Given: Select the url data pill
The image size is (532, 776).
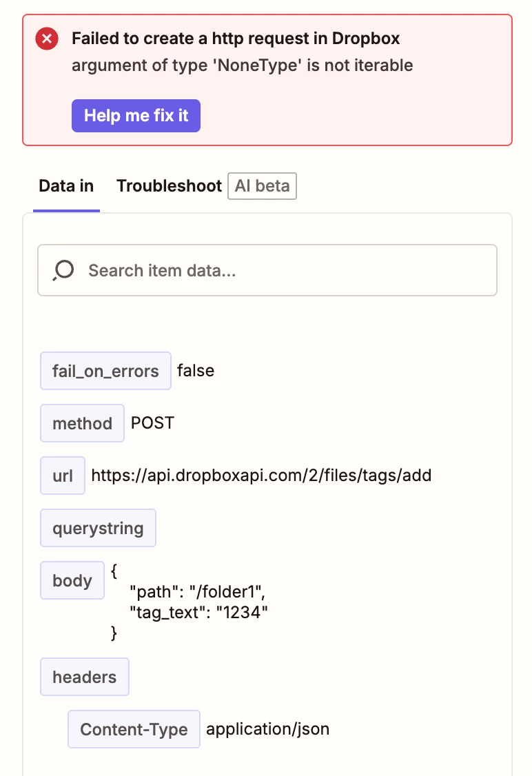Looking at the screenshot, I should (62, 476).
